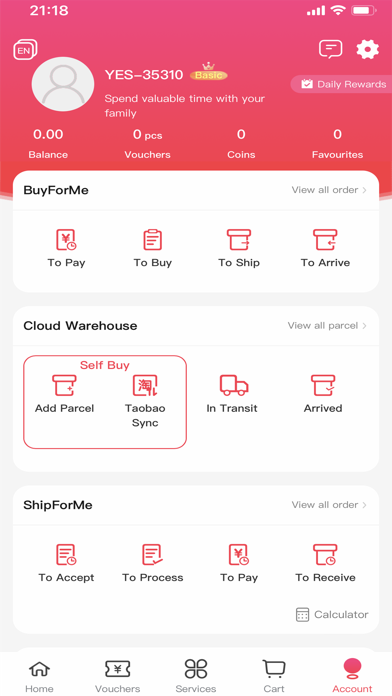Switch language with the EN icon
392x696 pixels.
click(25, 49)
